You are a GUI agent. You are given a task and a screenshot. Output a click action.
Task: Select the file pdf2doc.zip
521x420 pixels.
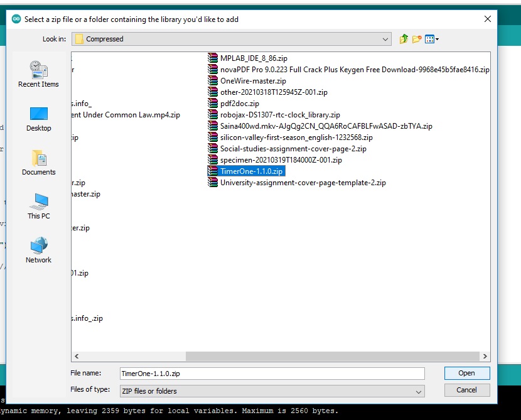(x=240, y=104)
